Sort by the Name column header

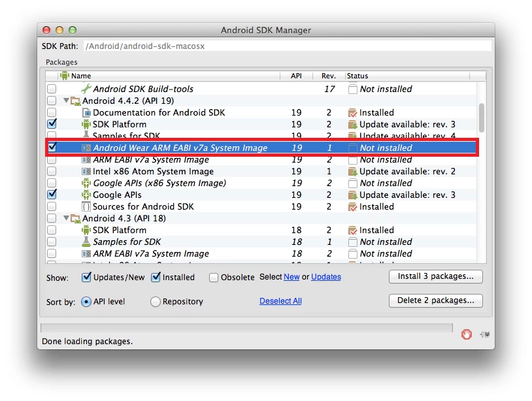(x=169, y=76)
